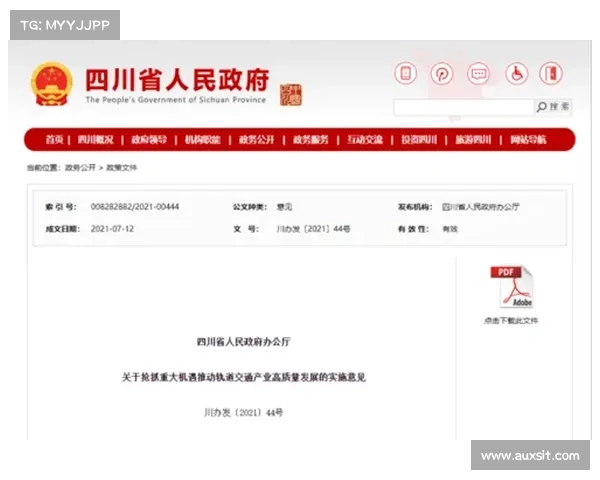600x480 pixels.
Task: Click the red seal stamp icon
Action: [x=291, y=95]
